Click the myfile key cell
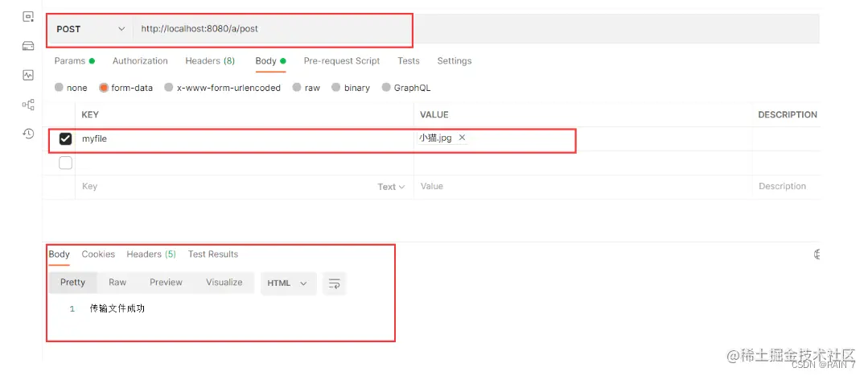Viewport: 868px width, 376px height. pos(245,139)
